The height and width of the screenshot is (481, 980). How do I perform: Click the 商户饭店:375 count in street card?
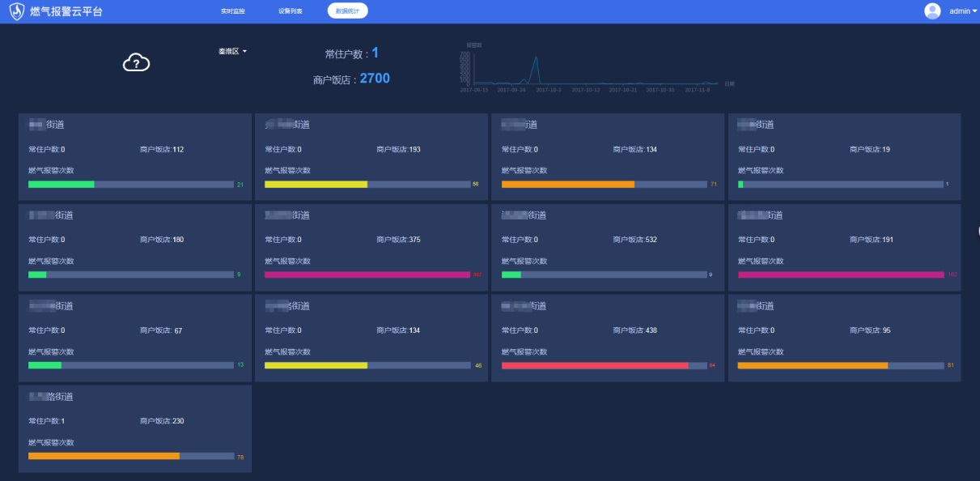pyautogui.click(x=398, y=240)
